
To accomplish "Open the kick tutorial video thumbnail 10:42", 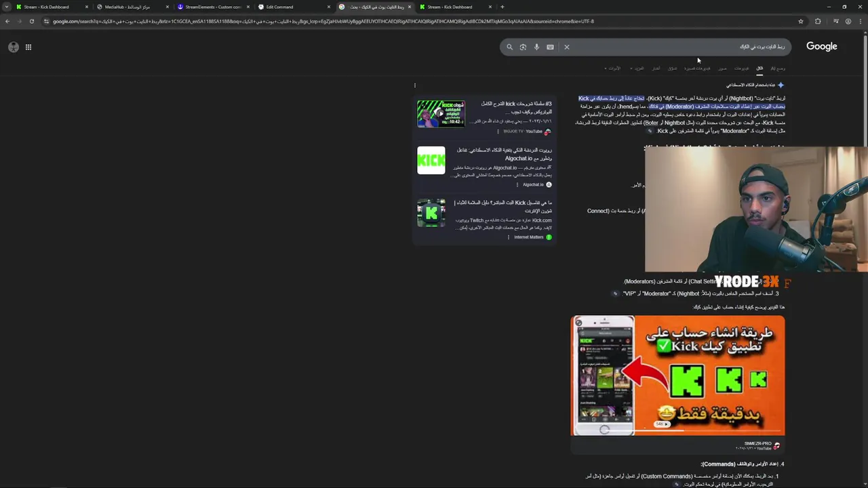I will 441,113.
